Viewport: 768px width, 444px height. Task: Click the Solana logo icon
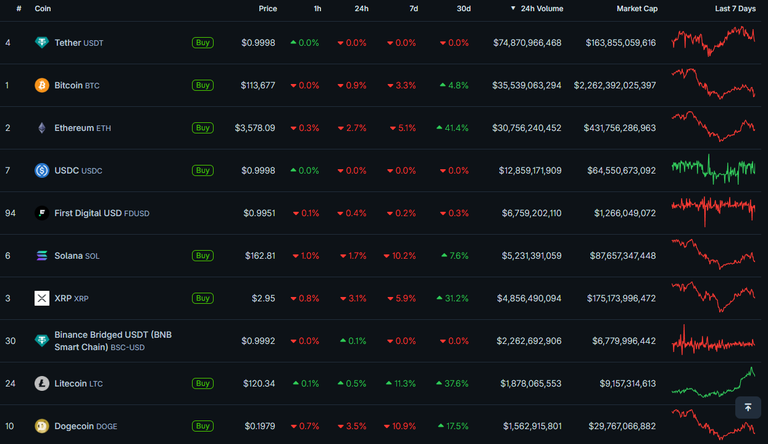tap(42, 256)
